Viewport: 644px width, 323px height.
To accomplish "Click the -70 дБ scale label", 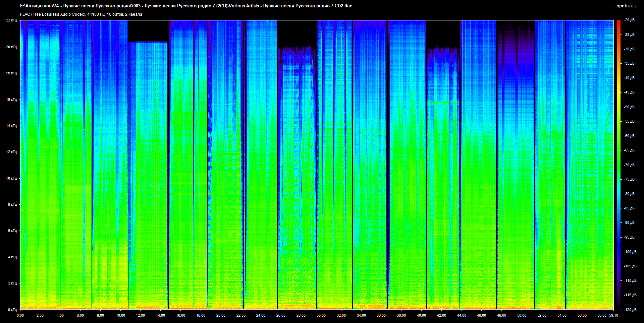I will pyautogui.click(x=629, y=165).
